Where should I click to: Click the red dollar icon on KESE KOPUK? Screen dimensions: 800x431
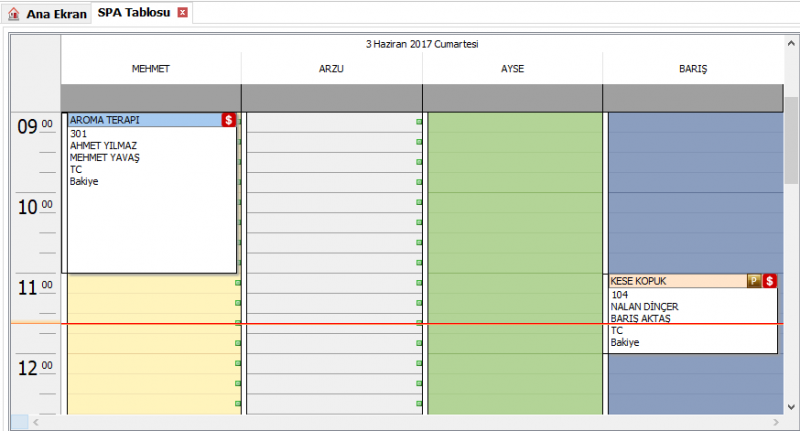pos(769,281)
